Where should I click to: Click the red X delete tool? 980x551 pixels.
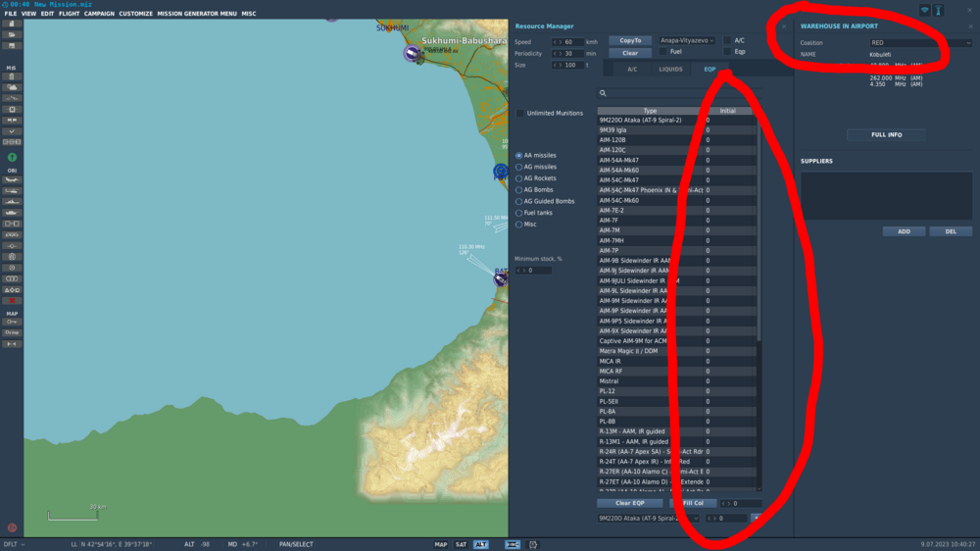(x=11, y=301)
